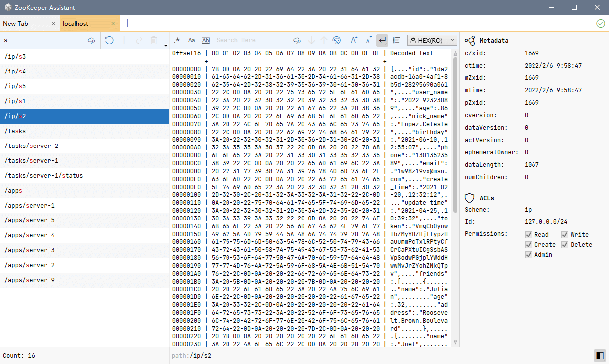The image size is (609, 364).
Task: Expand the toolbar overflow arrow
Action: click(166, 45)
